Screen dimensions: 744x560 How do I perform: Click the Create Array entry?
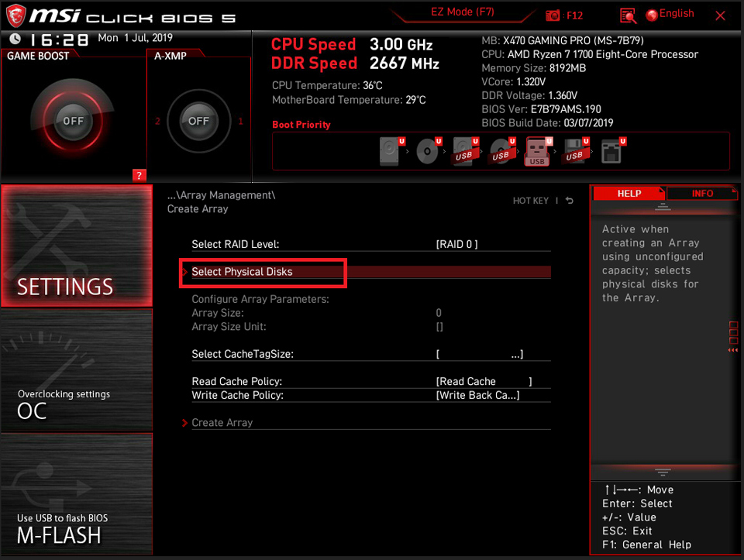[222, 422]
